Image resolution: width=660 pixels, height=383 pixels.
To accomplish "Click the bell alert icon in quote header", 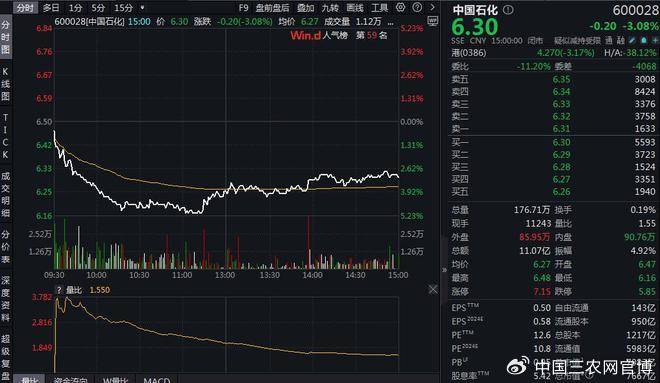I will point(644,40).
